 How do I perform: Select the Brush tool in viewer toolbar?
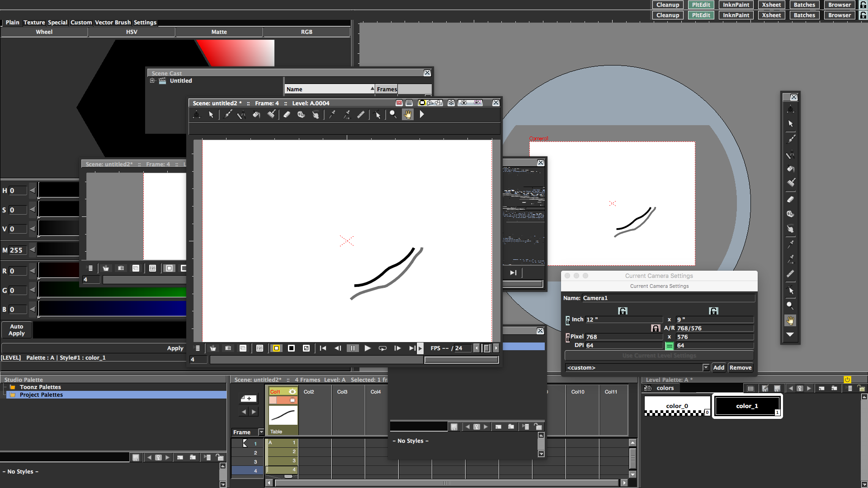[227, 115]
